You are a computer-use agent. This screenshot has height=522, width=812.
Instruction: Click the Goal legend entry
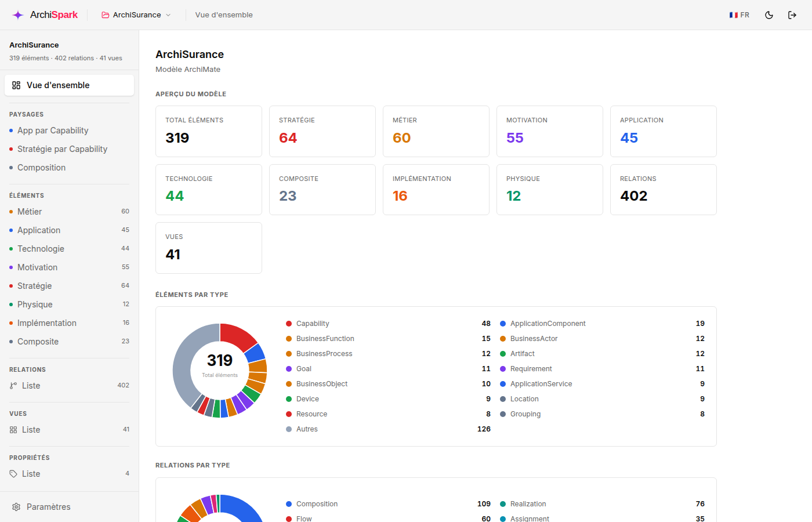(x=388, y=369)
